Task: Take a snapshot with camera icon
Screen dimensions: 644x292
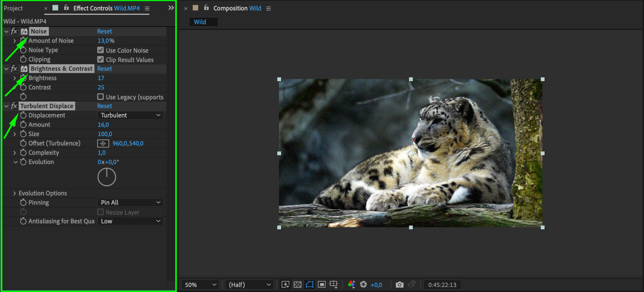Action: click(399, 284)
